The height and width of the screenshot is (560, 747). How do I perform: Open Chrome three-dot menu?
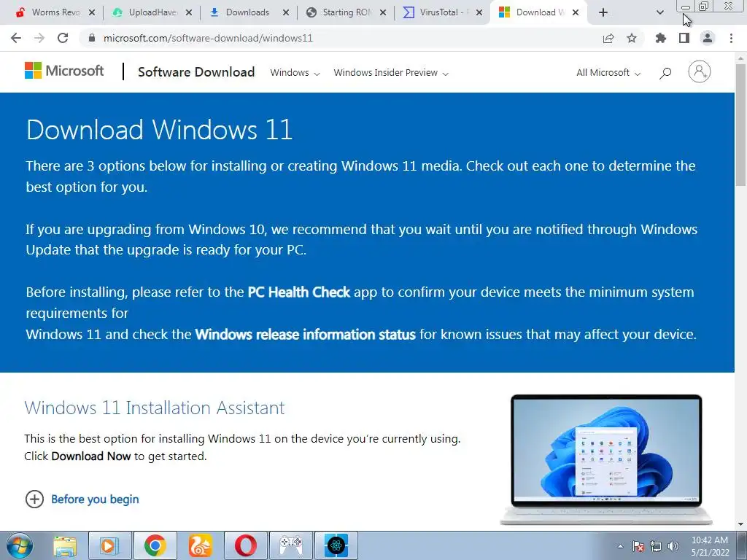[731, 38]
